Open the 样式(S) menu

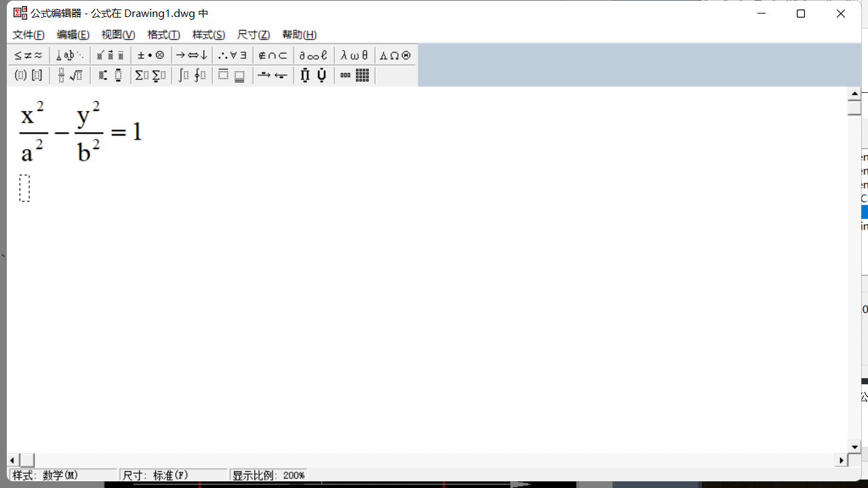[x=209, y=35]
